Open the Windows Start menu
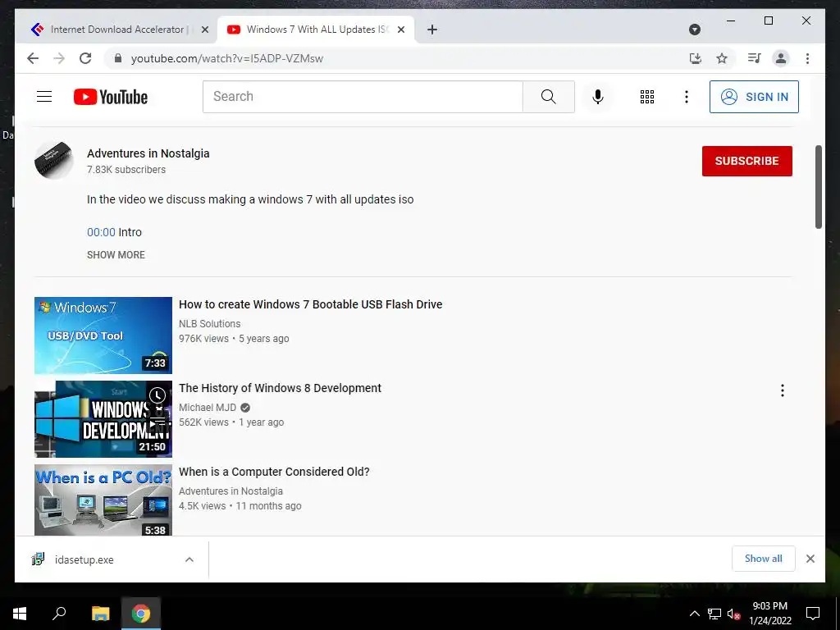Image resolution: width=840 pixels, height=630 pixels. (x=20, y=614)
